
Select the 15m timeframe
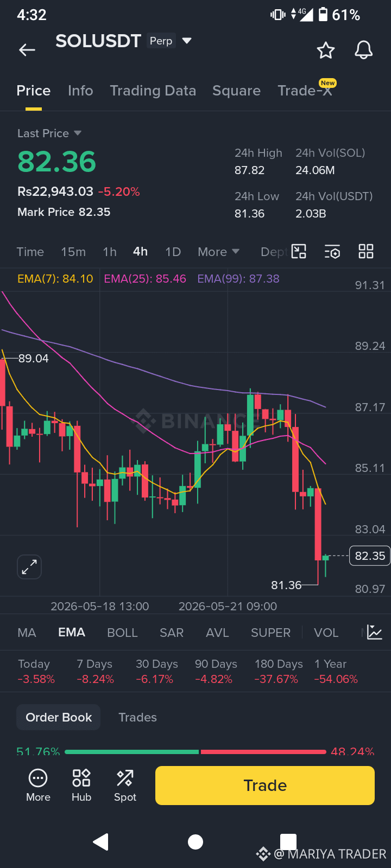tap(73, 252)
